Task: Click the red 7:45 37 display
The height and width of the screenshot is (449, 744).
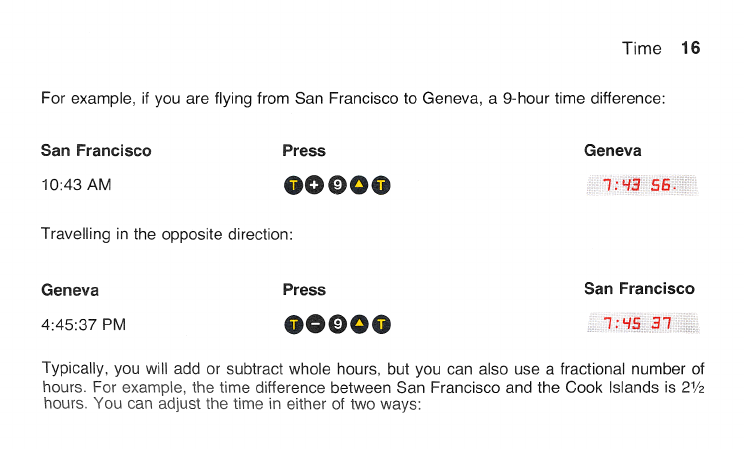Action: (643, 323)
